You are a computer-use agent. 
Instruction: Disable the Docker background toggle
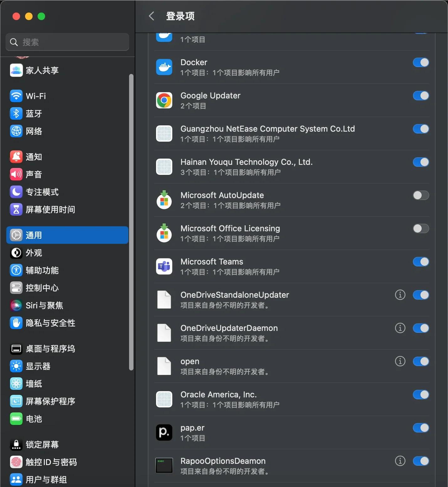(421, 62)
